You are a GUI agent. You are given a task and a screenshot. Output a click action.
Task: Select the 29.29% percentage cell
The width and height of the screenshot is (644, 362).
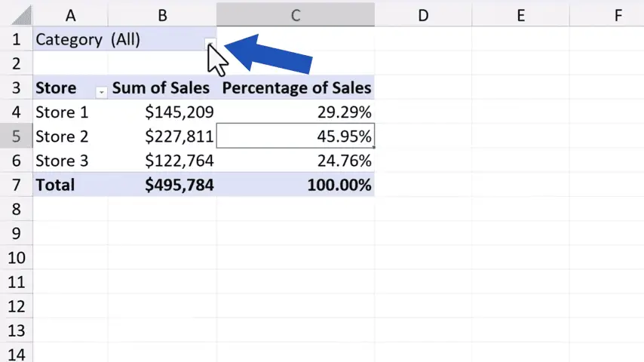tap(296, 112)
